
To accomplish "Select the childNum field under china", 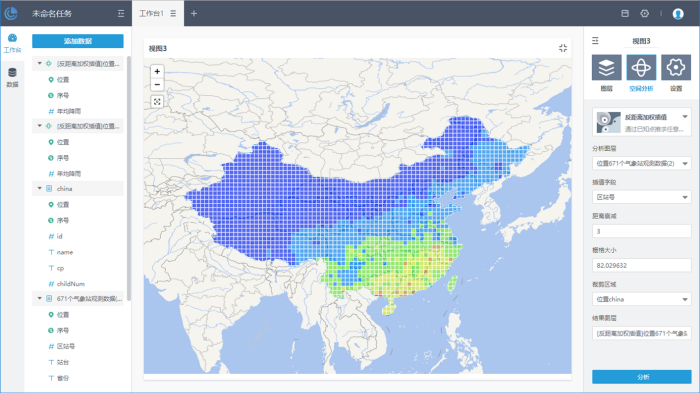I will click(71, 284).
